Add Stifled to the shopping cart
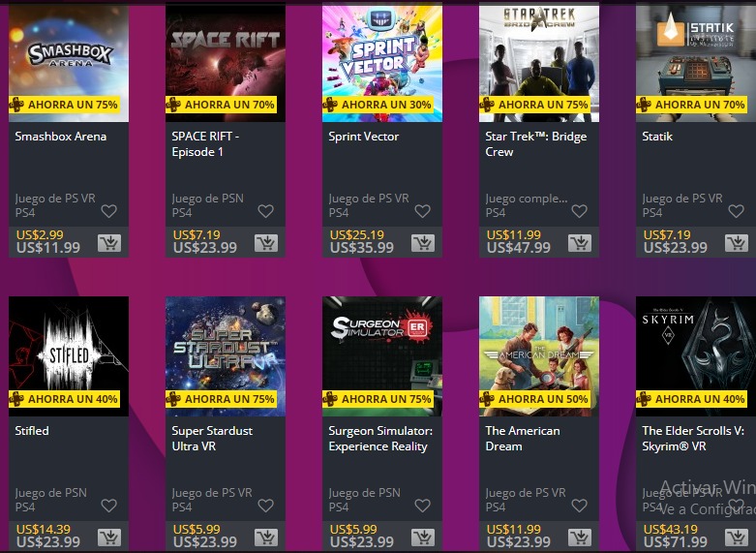Image resolution: width=756 pixels, height=553 pixels. (109, 538)
